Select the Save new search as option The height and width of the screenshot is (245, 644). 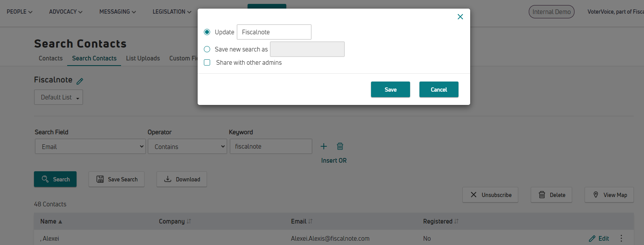click(207, 49)
